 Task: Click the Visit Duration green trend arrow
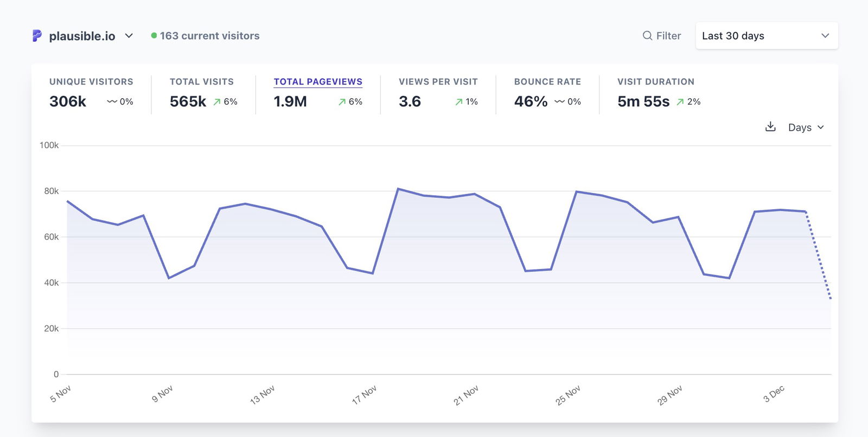[680, 102]
